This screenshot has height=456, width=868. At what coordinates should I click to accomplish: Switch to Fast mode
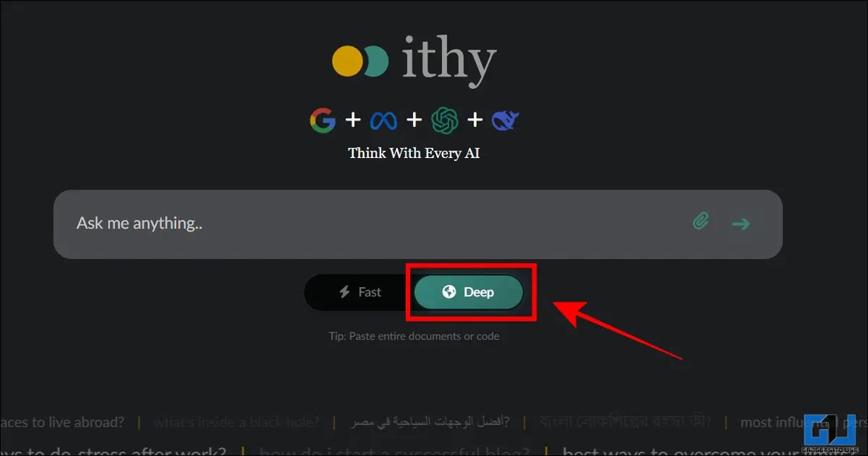point(360,293)
